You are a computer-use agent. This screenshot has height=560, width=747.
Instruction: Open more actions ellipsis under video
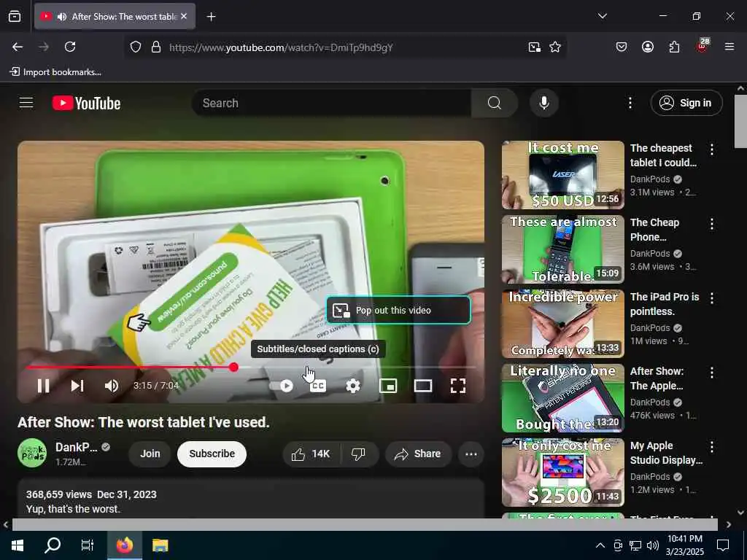click(x=471, y=454)
